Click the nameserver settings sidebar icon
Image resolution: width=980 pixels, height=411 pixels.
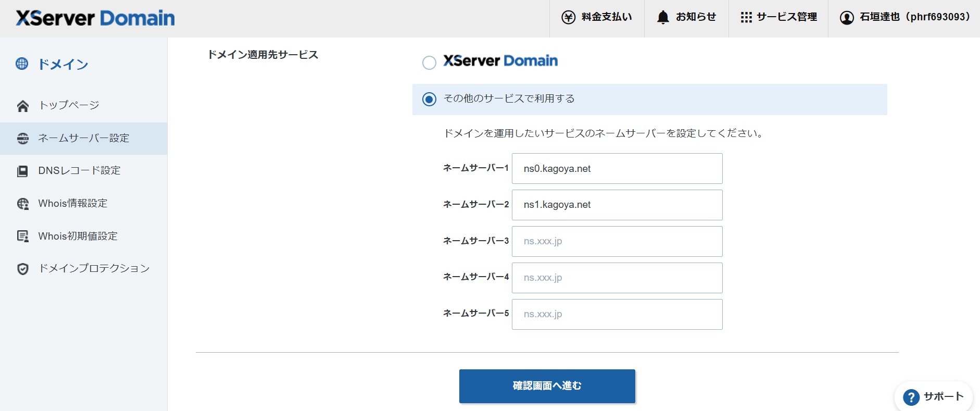pos(23,139)
